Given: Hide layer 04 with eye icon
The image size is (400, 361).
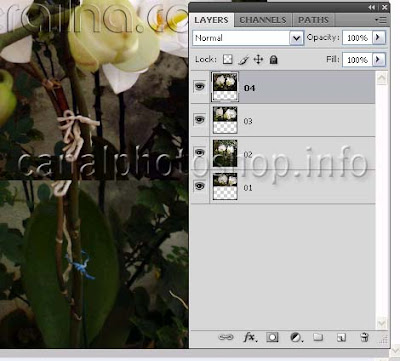Looking at the screenshot, I should coord(200,87).
